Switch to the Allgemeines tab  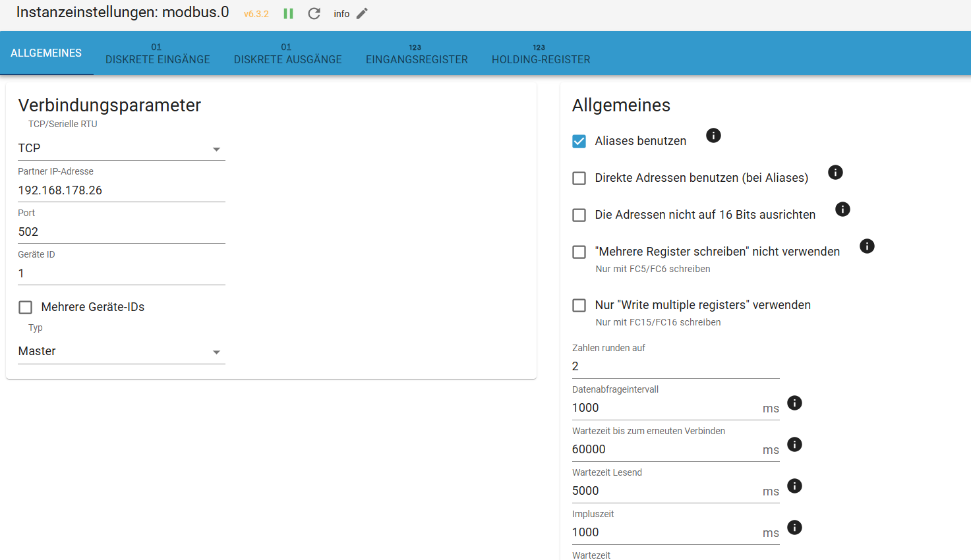tap(46, 53)
